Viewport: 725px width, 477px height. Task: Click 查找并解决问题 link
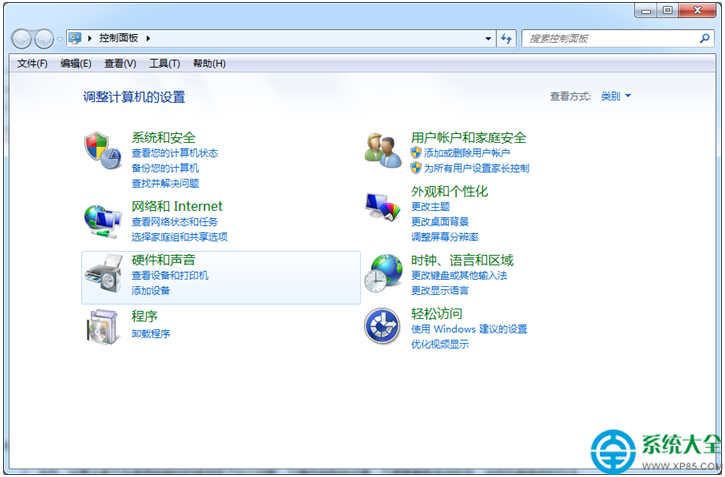tap(165, 183)
